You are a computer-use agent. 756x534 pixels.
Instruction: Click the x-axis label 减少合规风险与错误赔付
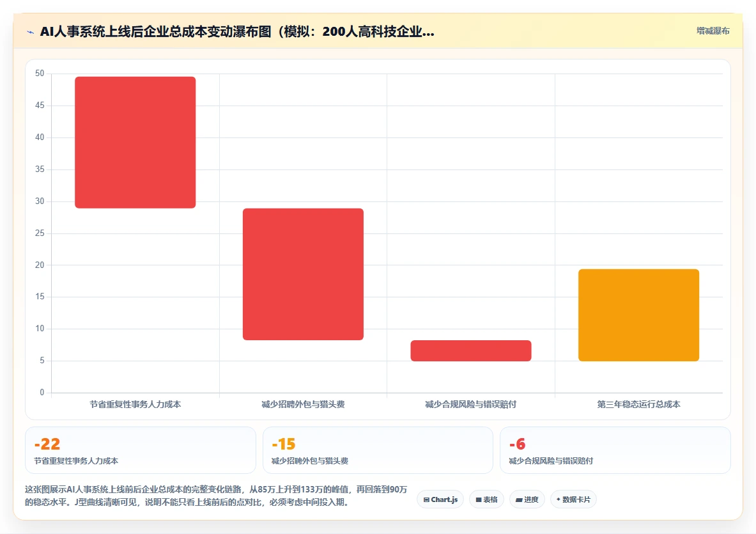[x=470, y=404]
